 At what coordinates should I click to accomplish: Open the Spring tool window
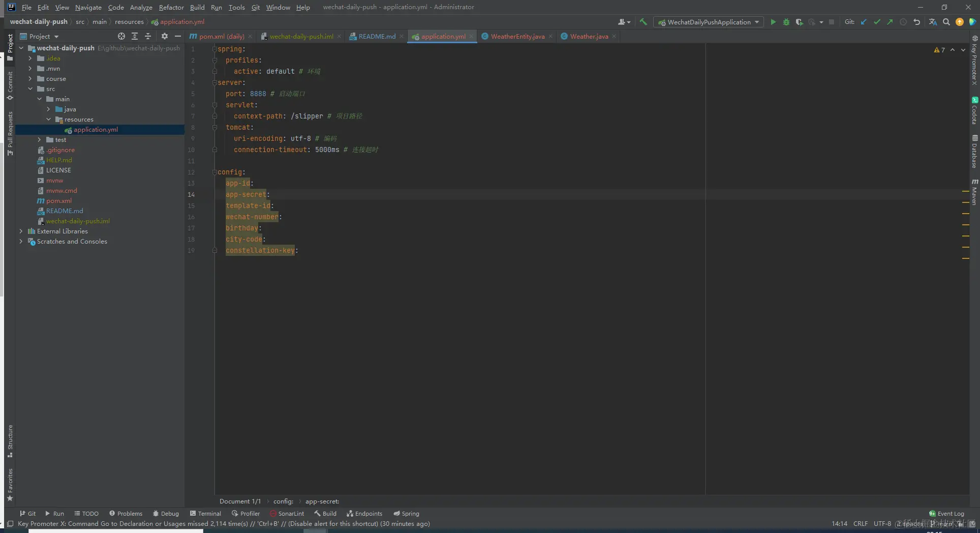tap(407, 514)
